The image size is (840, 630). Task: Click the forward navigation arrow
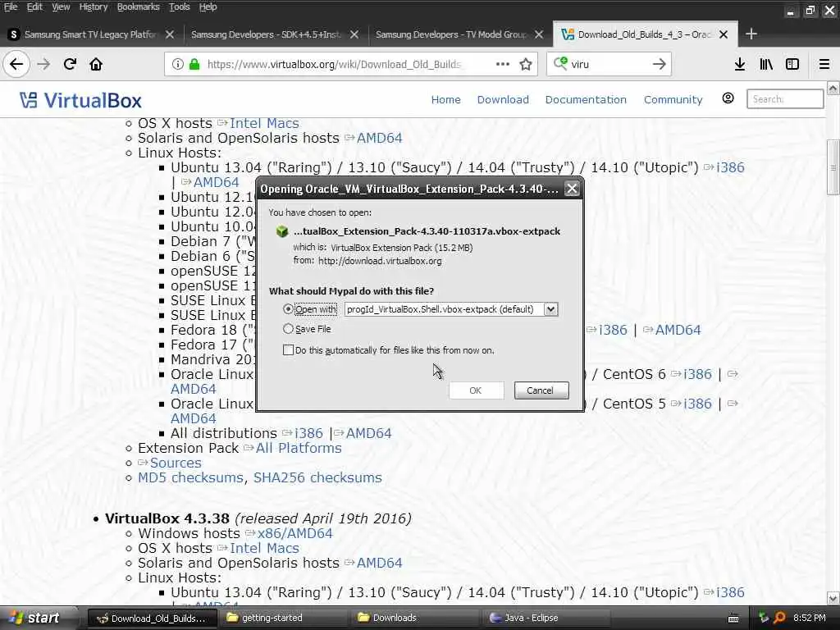click(44, 64)
